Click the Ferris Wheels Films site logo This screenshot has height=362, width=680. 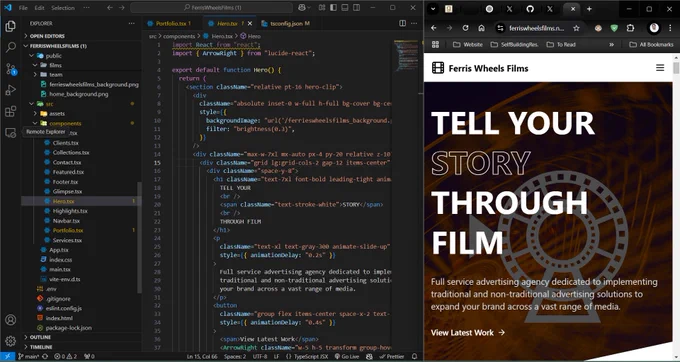[x=480, y=68]
